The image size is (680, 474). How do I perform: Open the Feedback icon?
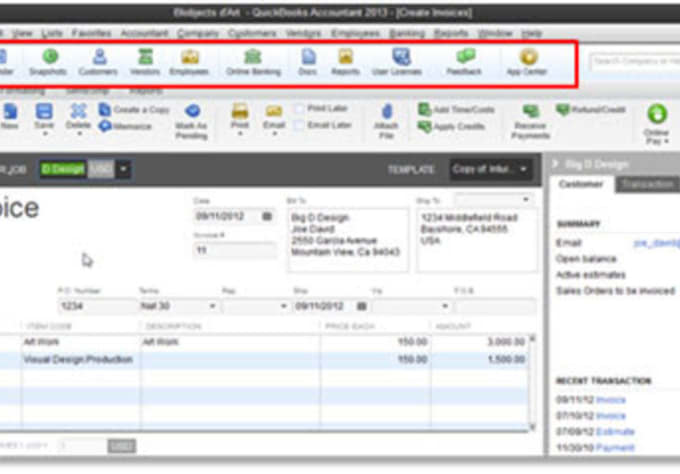(464, 62)
